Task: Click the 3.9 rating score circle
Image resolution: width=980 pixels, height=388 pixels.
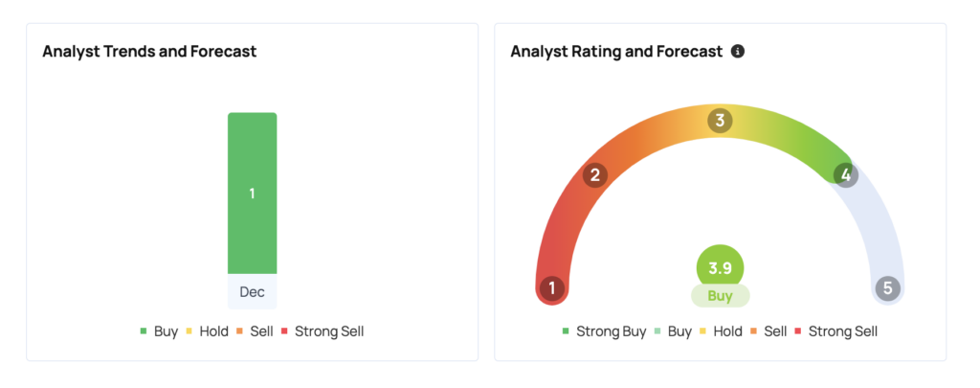Action: (720, 266)
